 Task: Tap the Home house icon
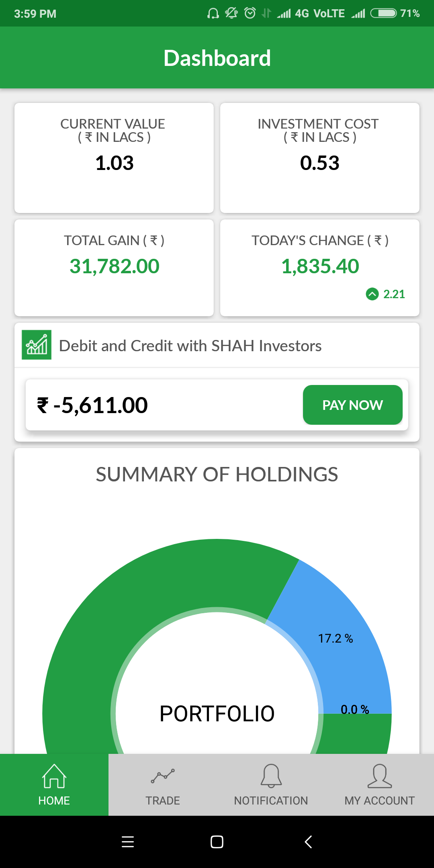tap(54, 776)
